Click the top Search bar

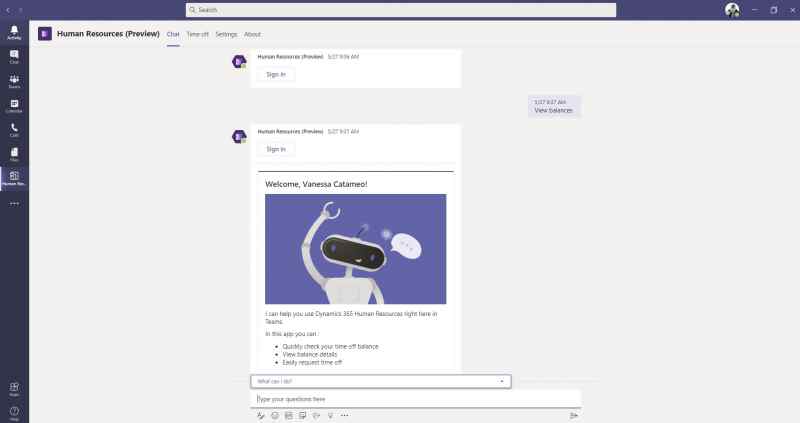pyautogui.click(x=401, y=10)
